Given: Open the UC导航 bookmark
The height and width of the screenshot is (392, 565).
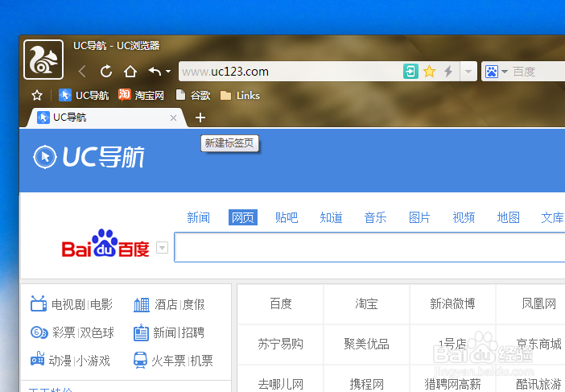Looking at the screenshot, I should pyautogui.click(x=84, y=96).
